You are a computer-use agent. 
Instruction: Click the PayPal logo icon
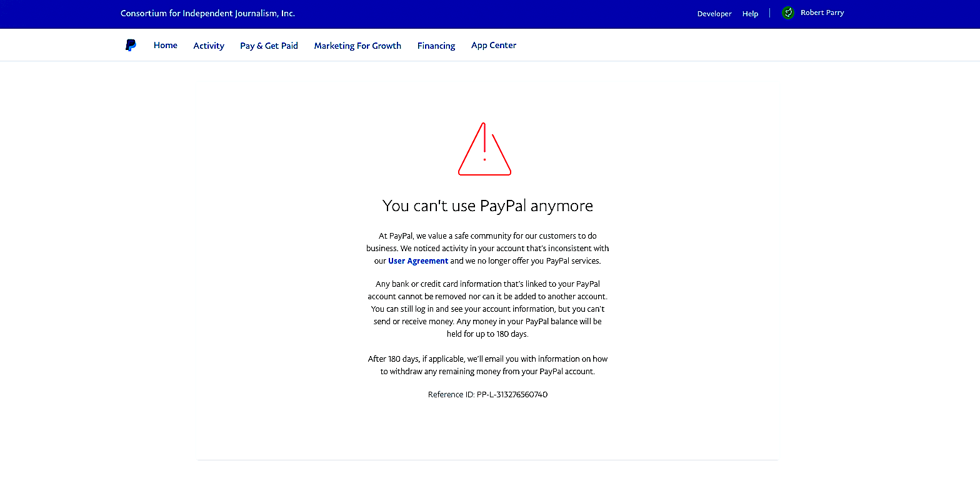[x=131, y=45]
